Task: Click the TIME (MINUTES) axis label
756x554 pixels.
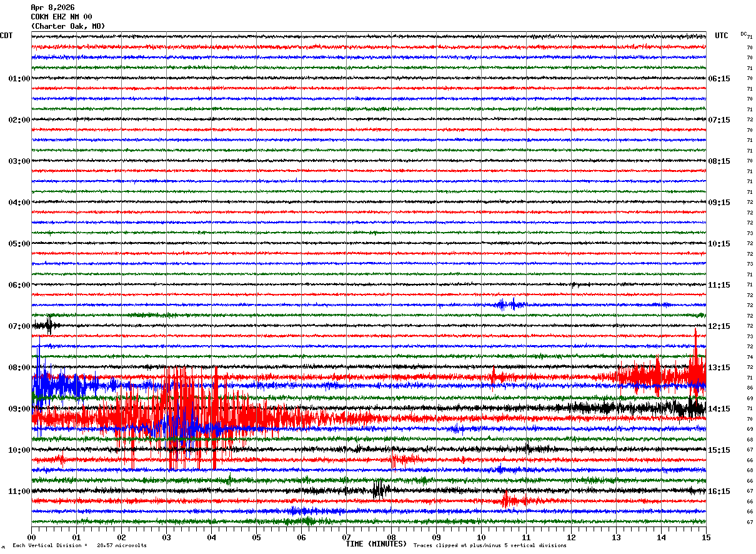Action: click(376, 544)
